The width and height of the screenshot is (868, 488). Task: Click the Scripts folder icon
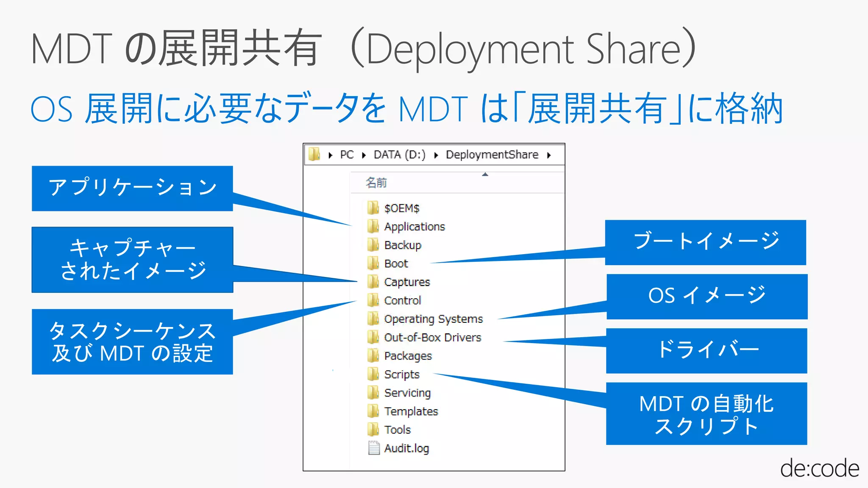[x=373, y=374]
